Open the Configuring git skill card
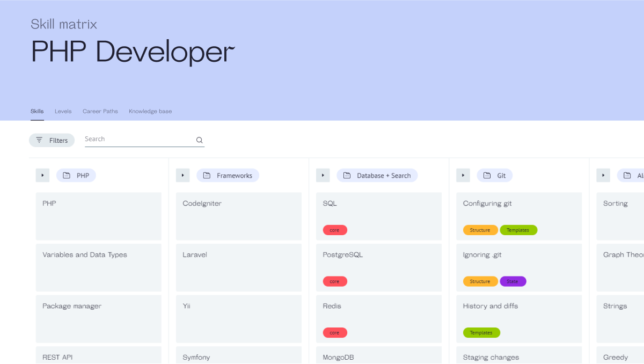The width and height of the screenshot is (644, 364). coord(519,216)
